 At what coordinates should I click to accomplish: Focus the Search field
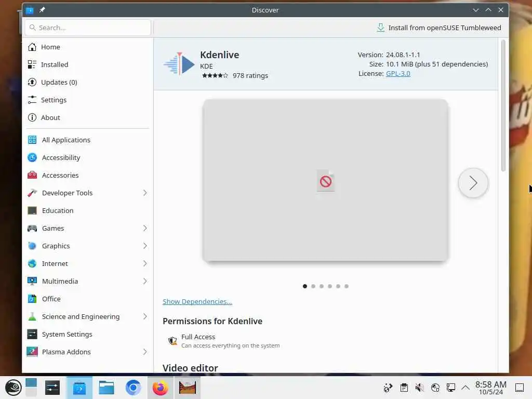(87, 28)
